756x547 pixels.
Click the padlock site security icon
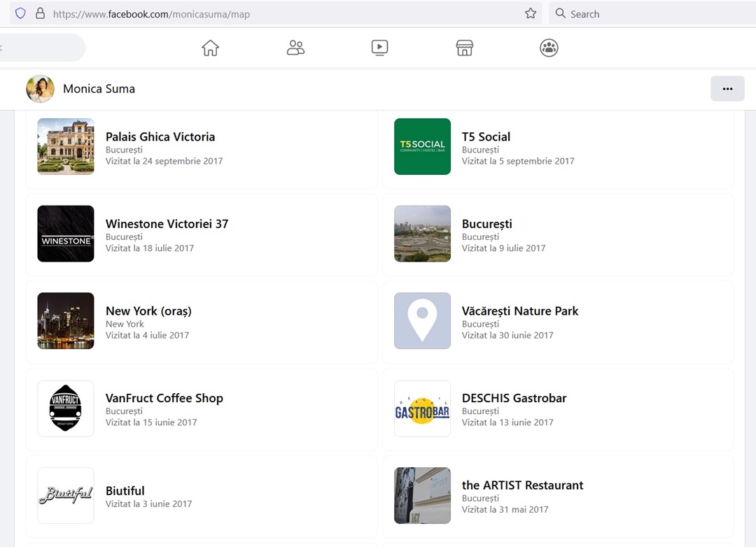coord(40,13)
